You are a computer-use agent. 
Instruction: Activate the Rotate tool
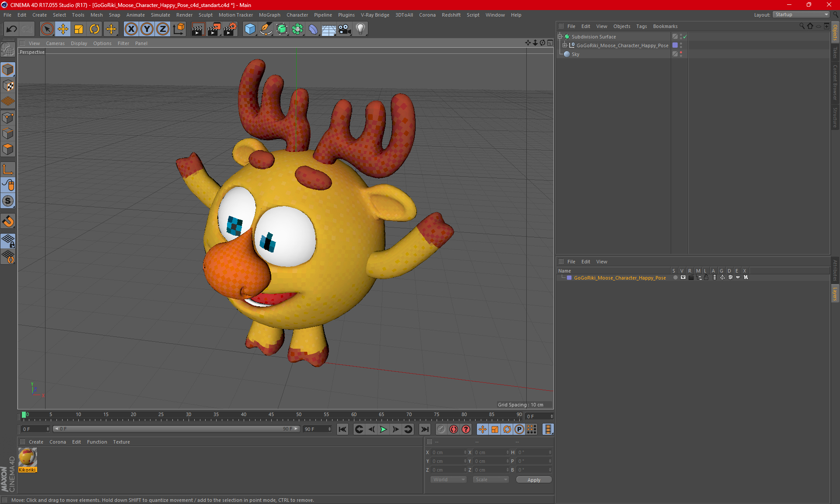pyautogui.click(x=94, y=29)
